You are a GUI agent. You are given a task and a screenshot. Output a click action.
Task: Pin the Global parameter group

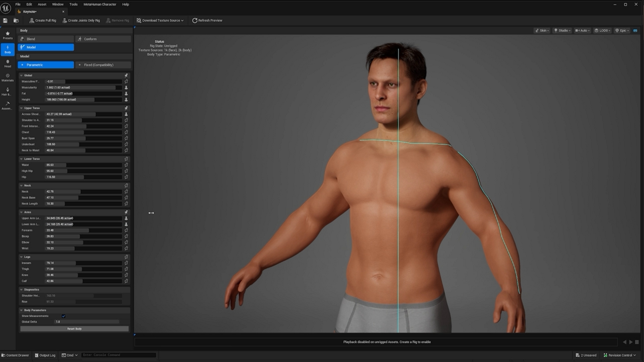pyautogui.click(x=126, y=75)
